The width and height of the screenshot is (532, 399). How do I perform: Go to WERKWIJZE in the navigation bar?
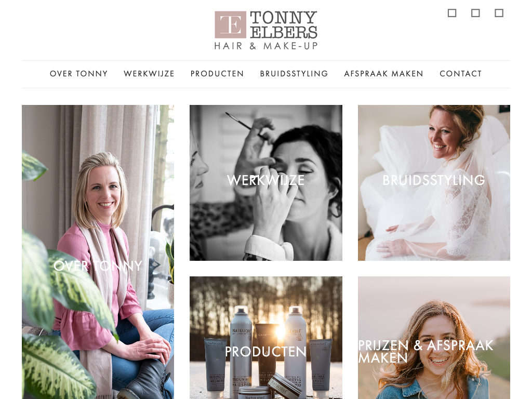[149, 74]
